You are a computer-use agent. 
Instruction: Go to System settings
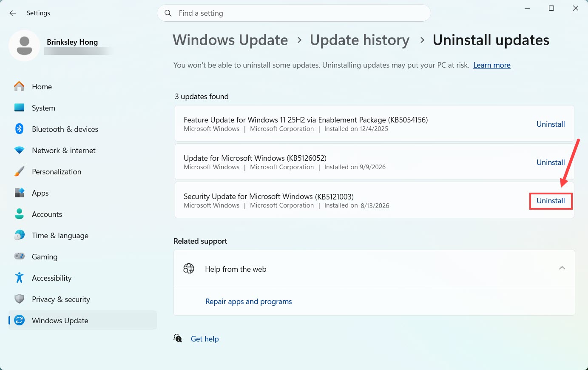click(x=82, y=108)
